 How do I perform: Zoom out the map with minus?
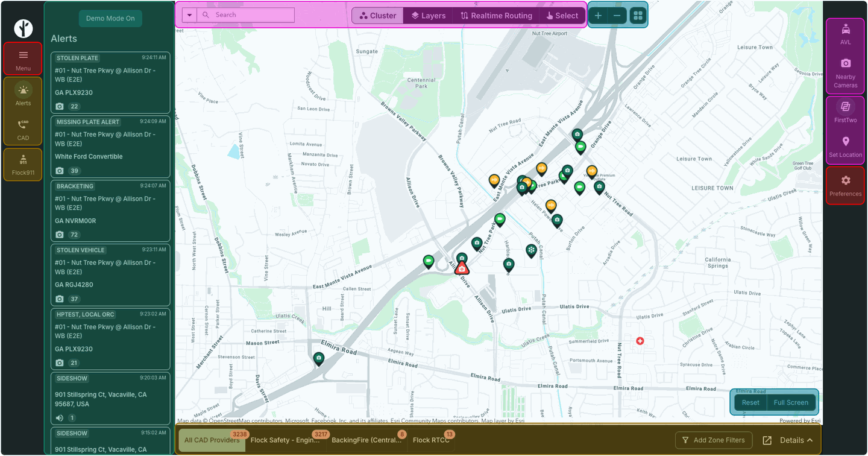[617, 16]
